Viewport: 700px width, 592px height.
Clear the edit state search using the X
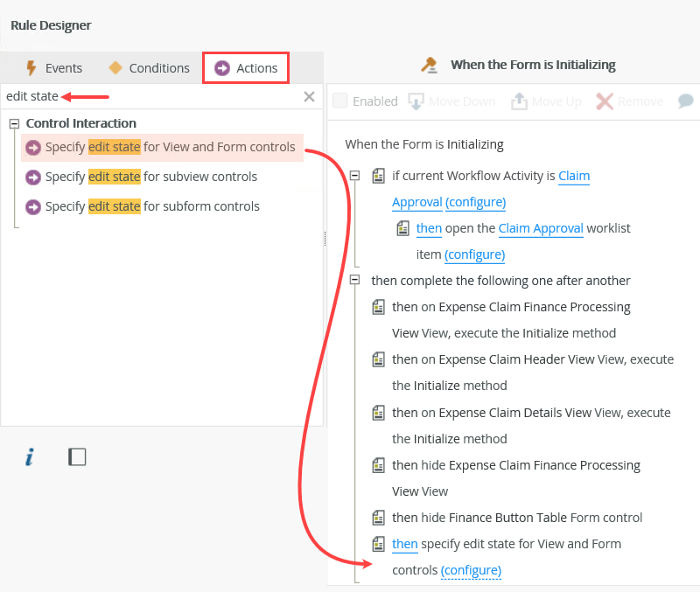click(x=309, y=96)
